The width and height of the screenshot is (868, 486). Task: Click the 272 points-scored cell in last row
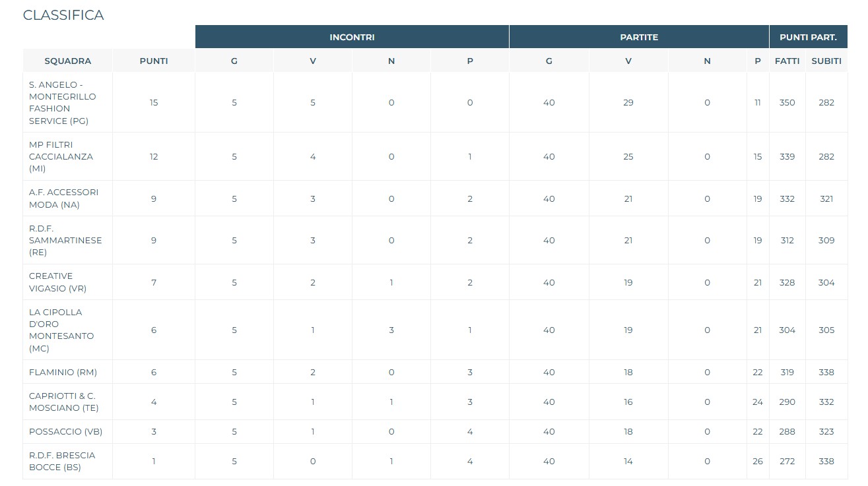click(787, 461)
